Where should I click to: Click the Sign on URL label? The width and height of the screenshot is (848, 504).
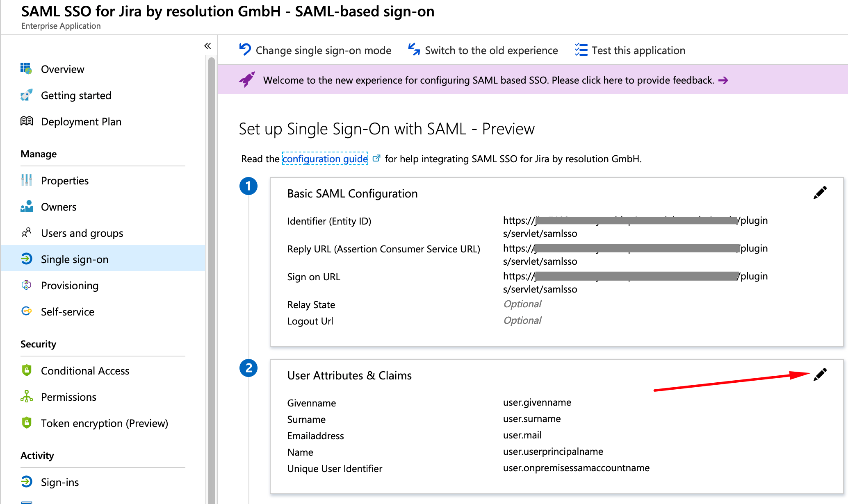click(x=314, y=277)
